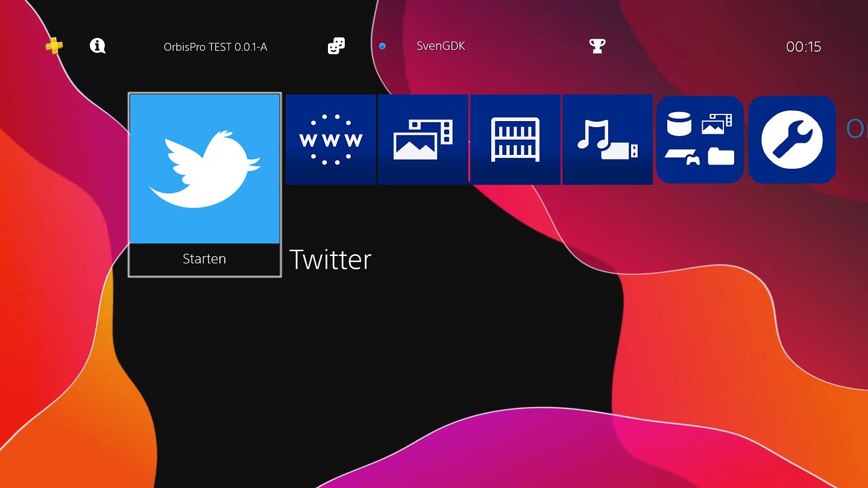
Task: Click the storage cylinder in media tile
Action: 679,124
